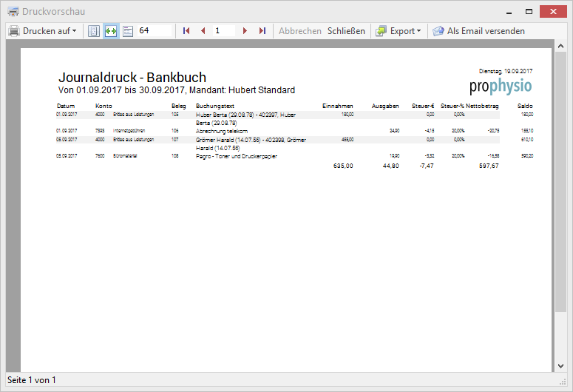The image size is (573, 392).
Task: Click the Schließen button
Action: (346, 31)
